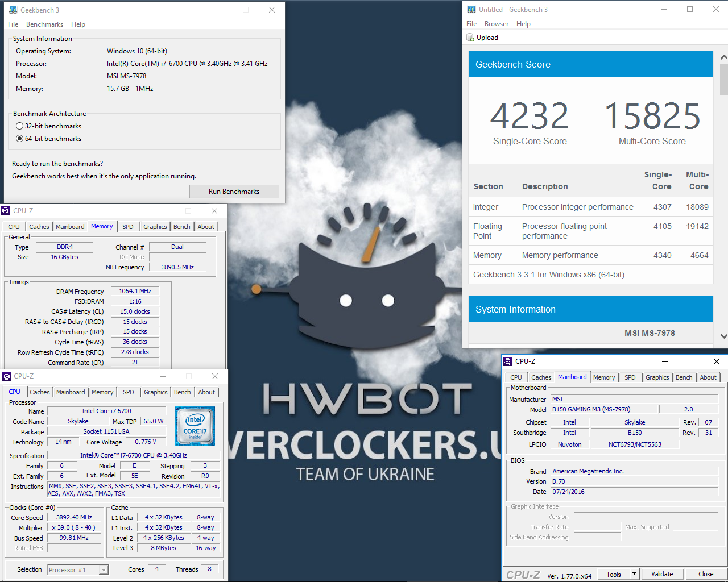The height and width of the screenshot is (582, 728).
Task: Click Geekbench 3.3.1 for Windows x86 text
Action: (549, 275)
